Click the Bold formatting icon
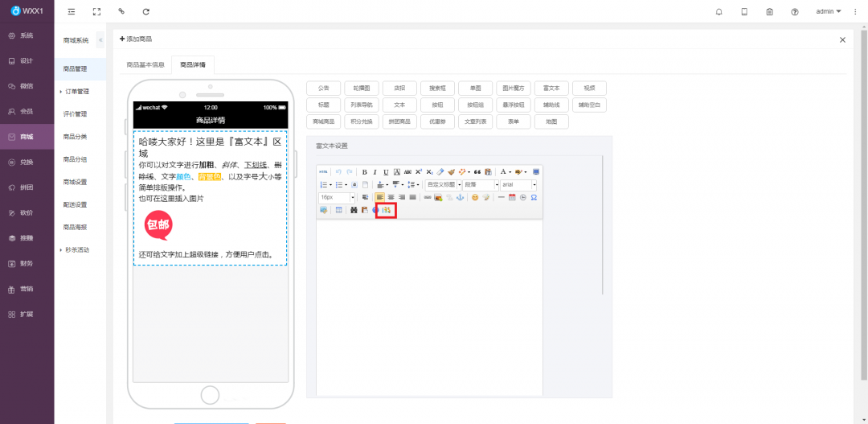Viewport: 868px width, 424px height. click(364, 172)
